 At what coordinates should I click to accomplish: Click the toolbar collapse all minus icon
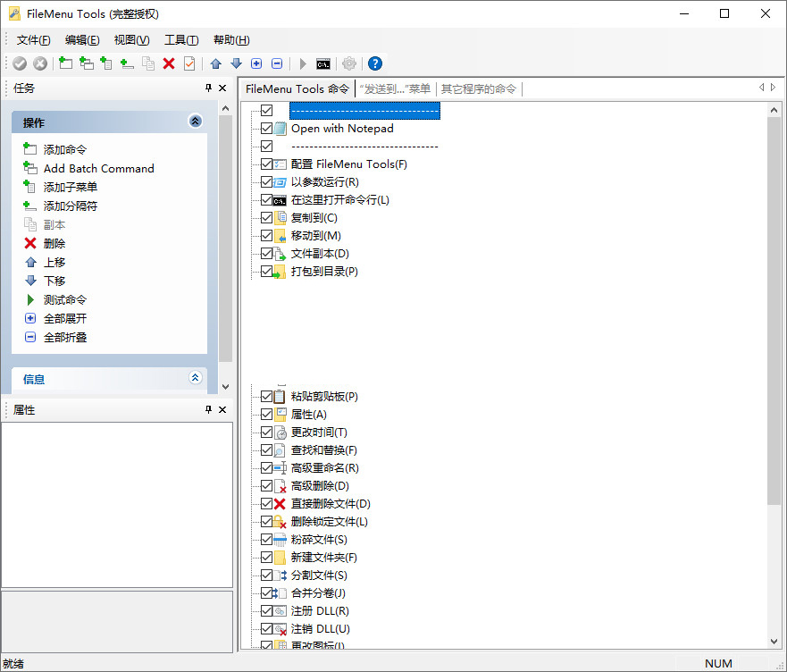(x=277, y=63)
